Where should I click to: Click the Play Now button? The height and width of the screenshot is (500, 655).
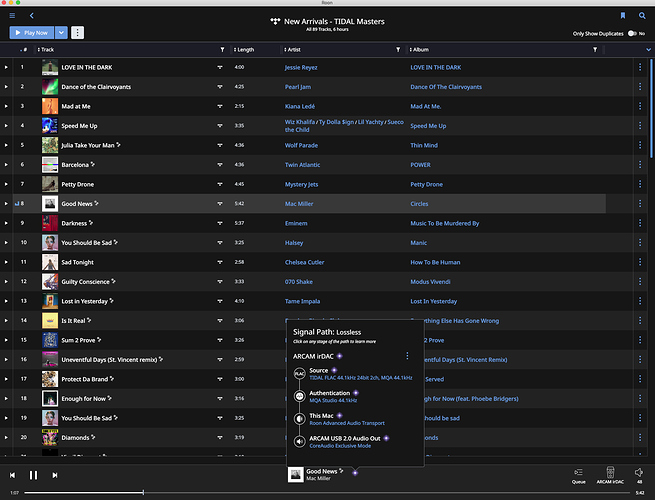tap(32, 33)
